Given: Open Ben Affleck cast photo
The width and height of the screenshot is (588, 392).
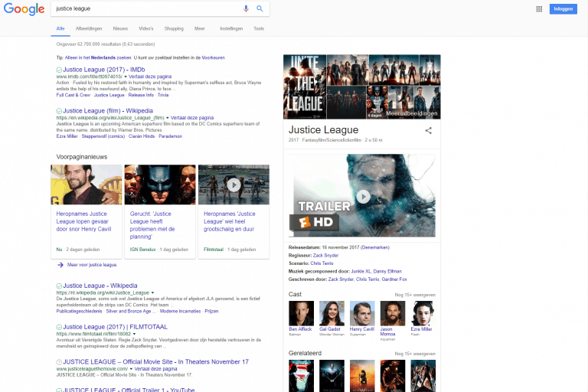Looking at the screenshot, I should pos(301,313).
